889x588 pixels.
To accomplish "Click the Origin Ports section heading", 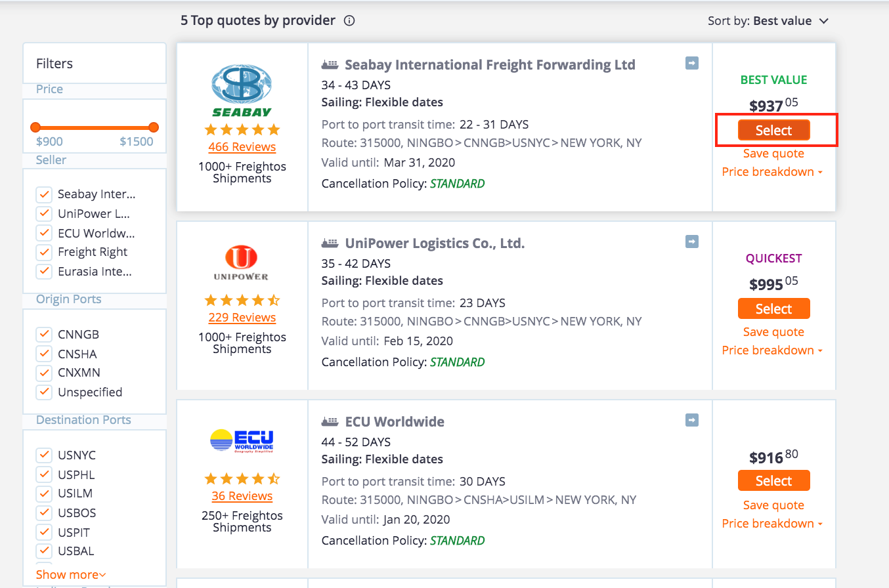I will [x=69, y=299].
